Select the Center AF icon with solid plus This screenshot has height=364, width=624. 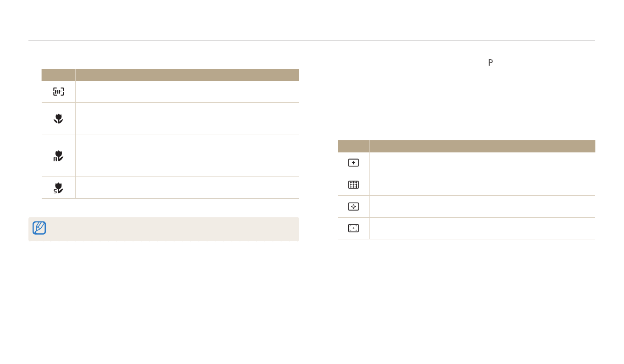[353, 163]
